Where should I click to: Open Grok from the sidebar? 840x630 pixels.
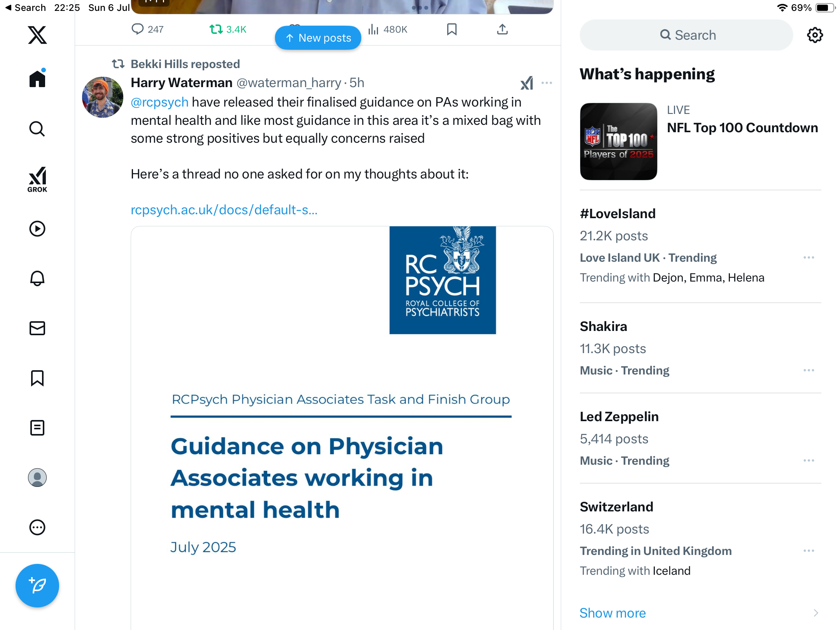pos(37,180)
